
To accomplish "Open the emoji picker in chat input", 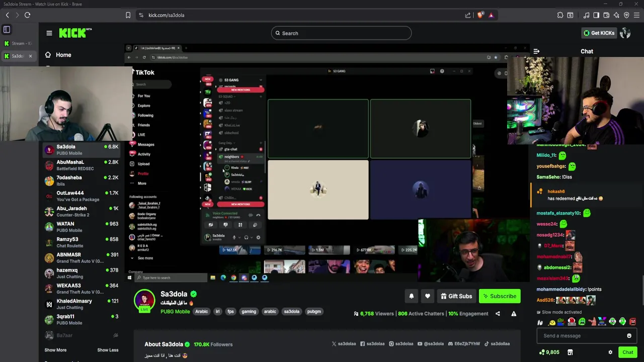I will [629, 336].
